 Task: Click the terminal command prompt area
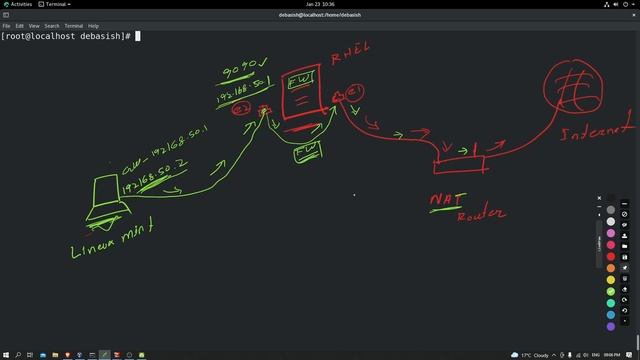(70, 36)
